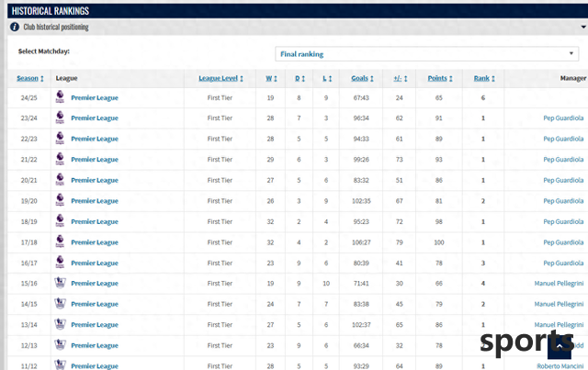Click Premier League logo in 18/19 row

(60, 221)
